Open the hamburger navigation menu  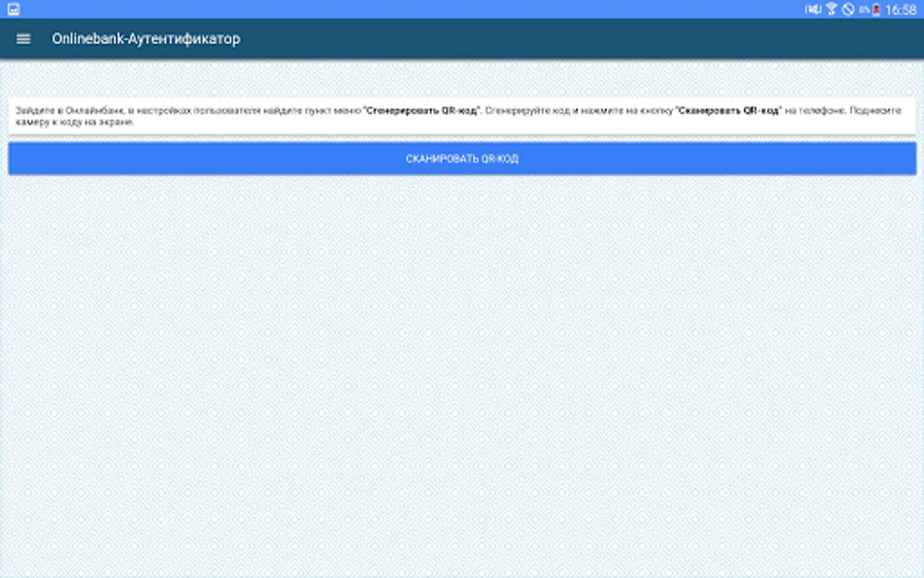pyautogui.click(x=23, y=39)
